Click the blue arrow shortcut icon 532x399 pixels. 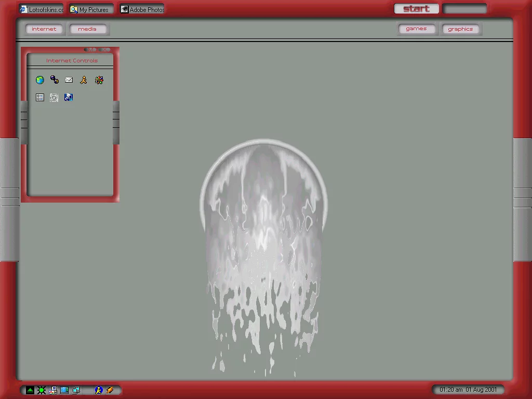click(69, 97)
